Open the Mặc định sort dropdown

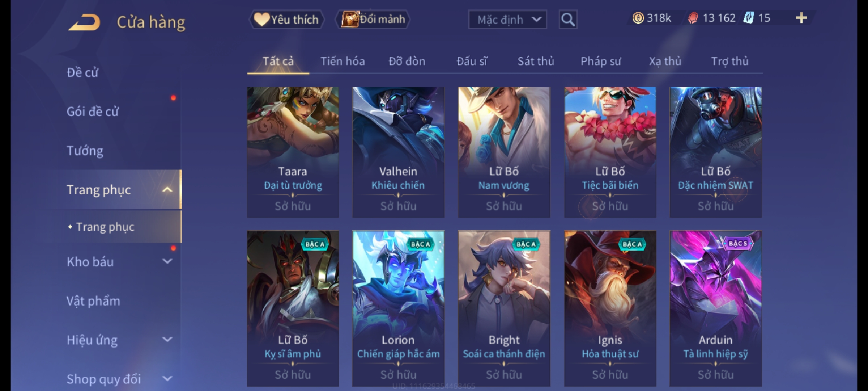click(507, 20)
